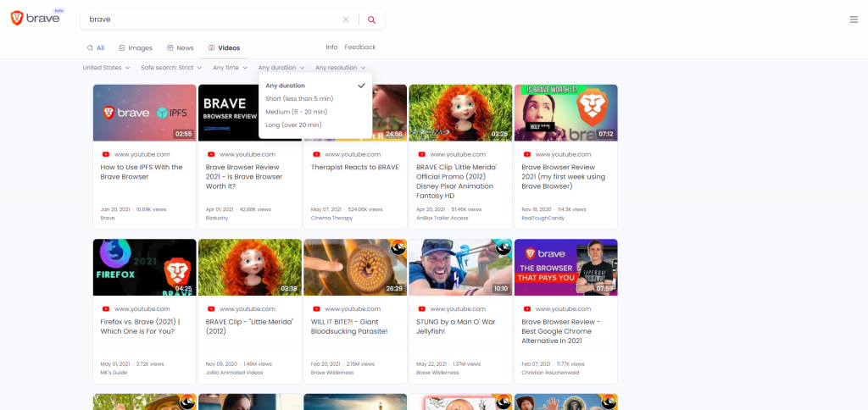Open the Feedback link

(x=359, y=47)
